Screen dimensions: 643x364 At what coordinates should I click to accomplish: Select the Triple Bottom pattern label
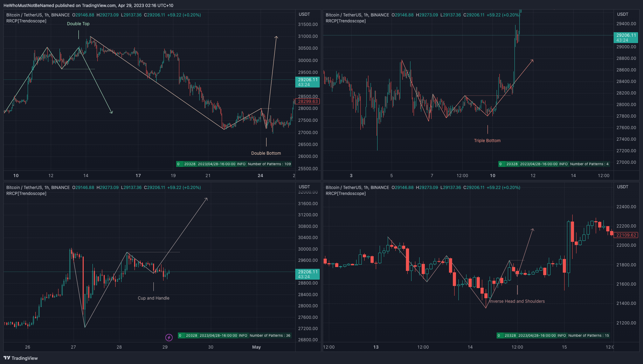click(487, 141)
